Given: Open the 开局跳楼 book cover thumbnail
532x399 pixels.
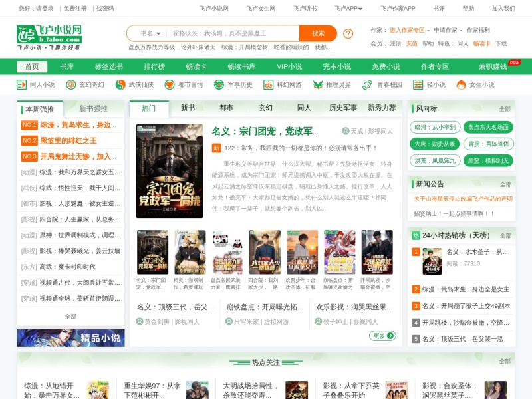Looking at the screenshot, I should click(377, 252).
